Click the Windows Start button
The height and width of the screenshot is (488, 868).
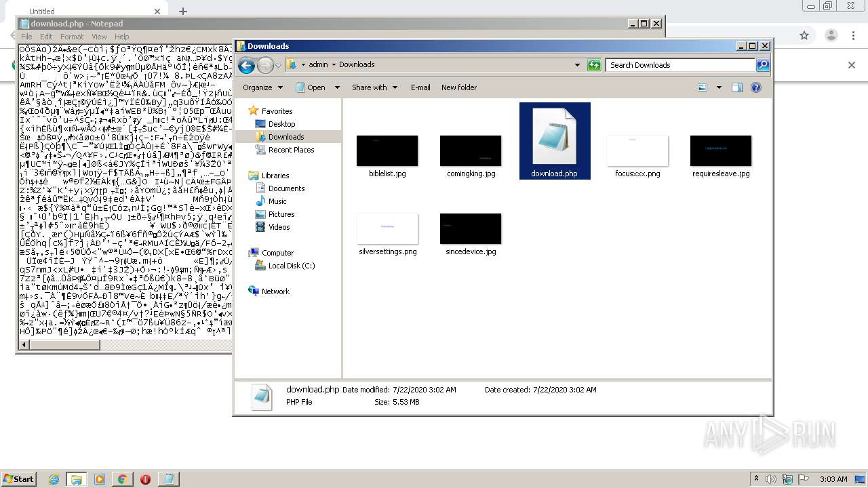point(18,479)
